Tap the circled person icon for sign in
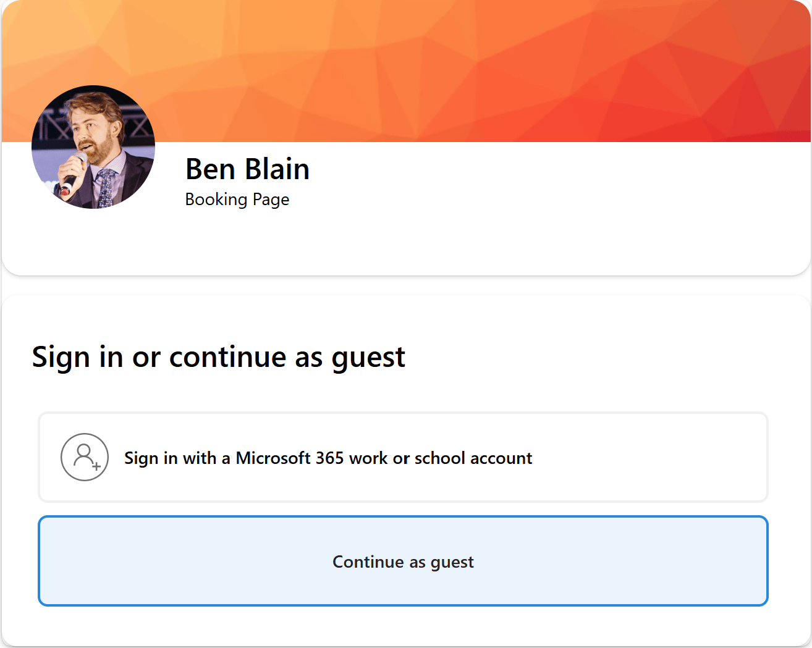 tap(85, 457)
